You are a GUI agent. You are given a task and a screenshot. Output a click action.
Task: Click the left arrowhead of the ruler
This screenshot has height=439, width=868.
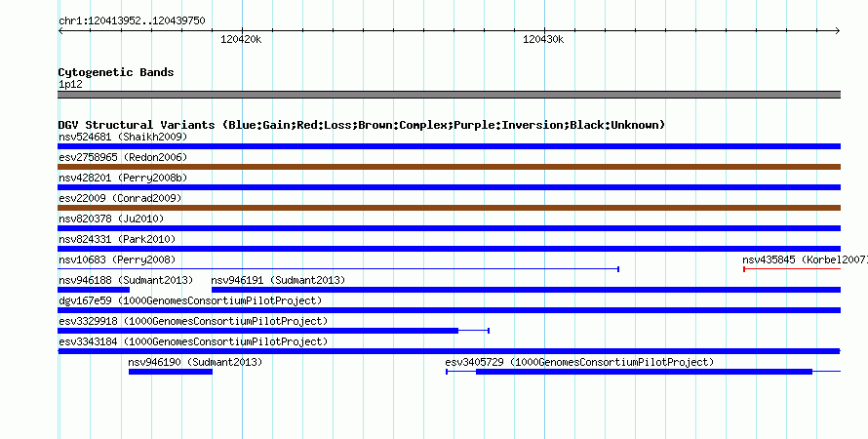click(x=60, y=31)
